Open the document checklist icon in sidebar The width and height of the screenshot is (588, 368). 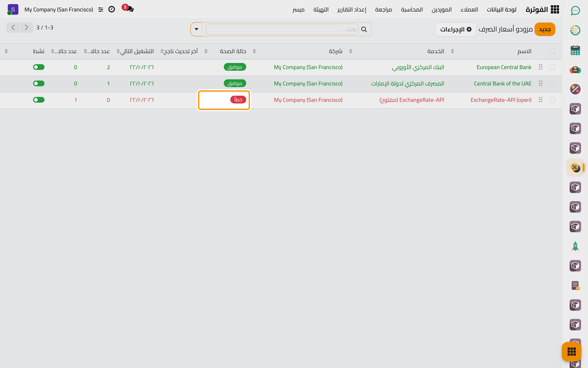(x=575, y=286)
